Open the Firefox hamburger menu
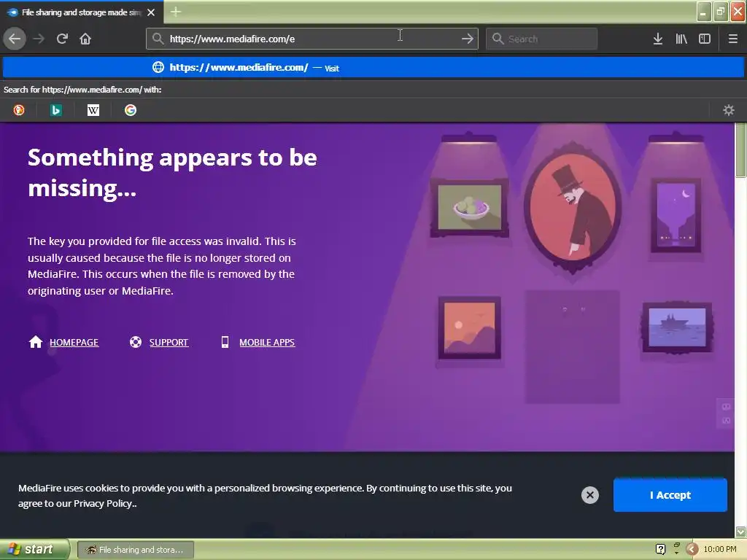 click(732, 39)
